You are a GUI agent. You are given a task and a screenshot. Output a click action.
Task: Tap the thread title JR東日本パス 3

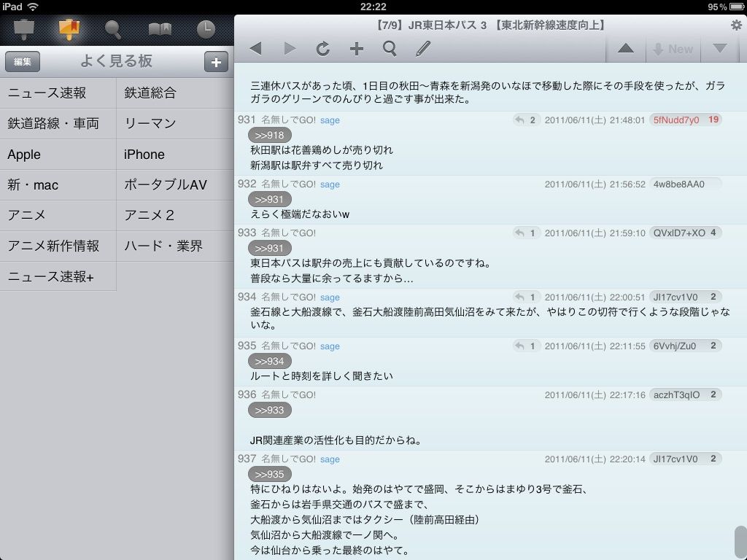pyautogui.click(x=490, y=26)
